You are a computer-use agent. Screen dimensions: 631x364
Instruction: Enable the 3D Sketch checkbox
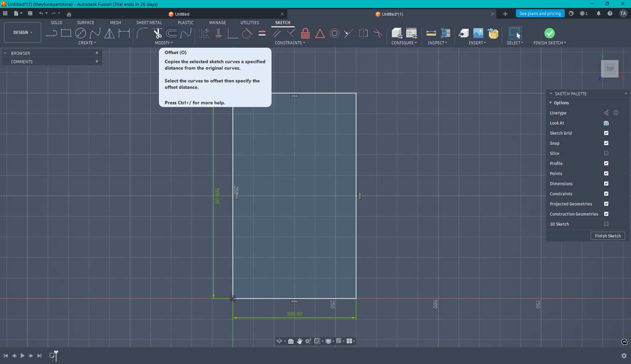pos(606,224)
